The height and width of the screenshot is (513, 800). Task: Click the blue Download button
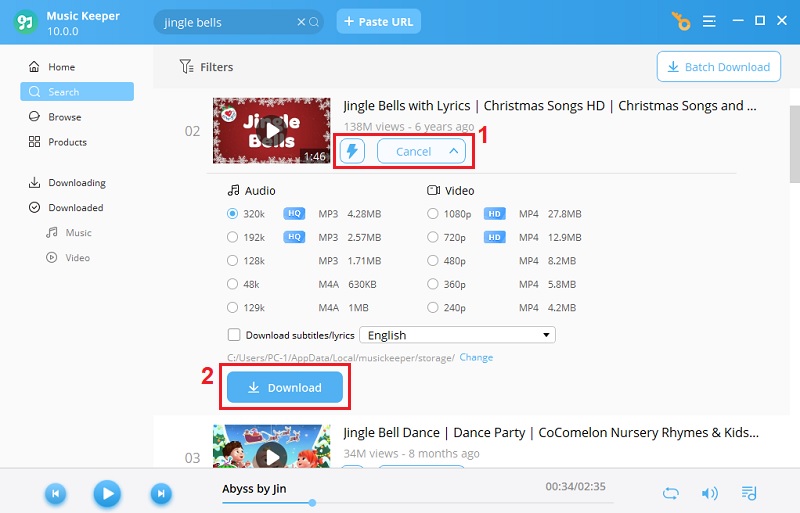(285, 387)
